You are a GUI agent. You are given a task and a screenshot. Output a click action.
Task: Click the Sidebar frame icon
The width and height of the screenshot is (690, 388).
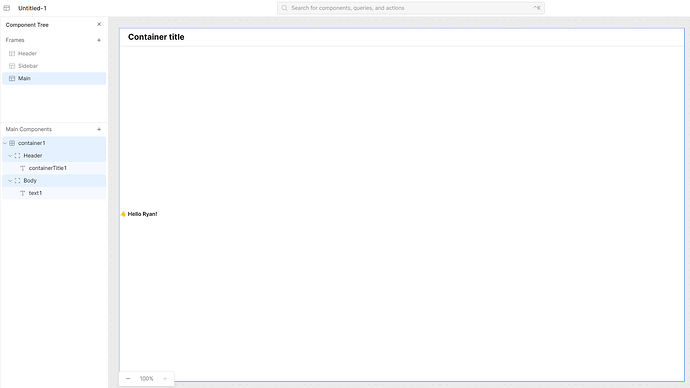click(12, 66)
